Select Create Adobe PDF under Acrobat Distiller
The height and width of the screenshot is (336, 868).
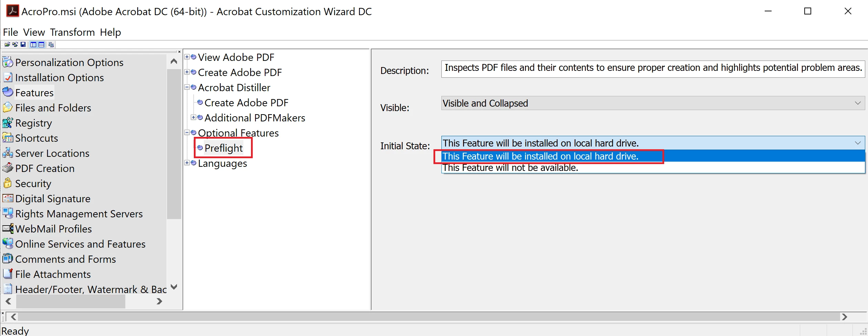click(246, 102)
